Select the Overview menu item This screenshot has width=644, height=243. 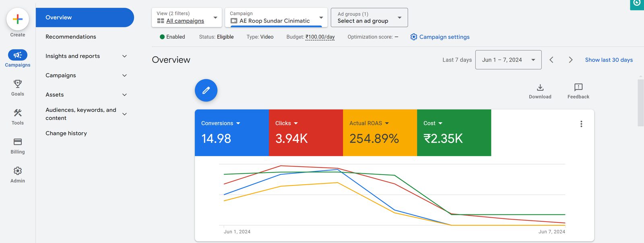(85, 17)
